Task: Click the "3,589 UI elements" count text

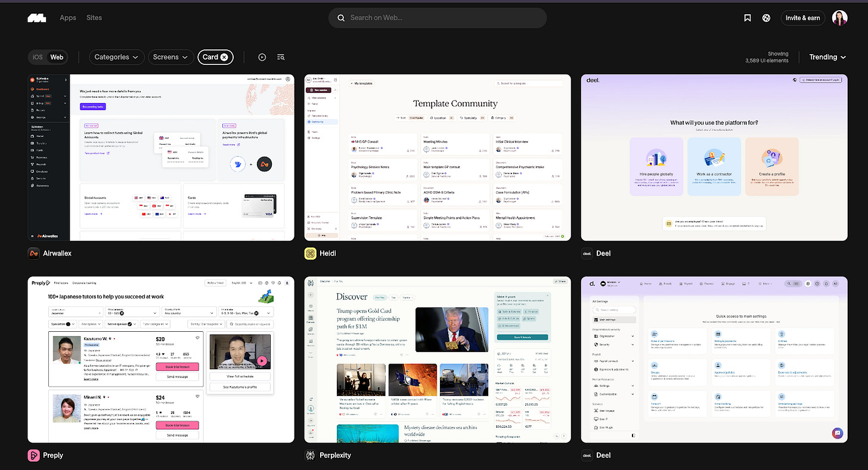Action: (767, 61)
